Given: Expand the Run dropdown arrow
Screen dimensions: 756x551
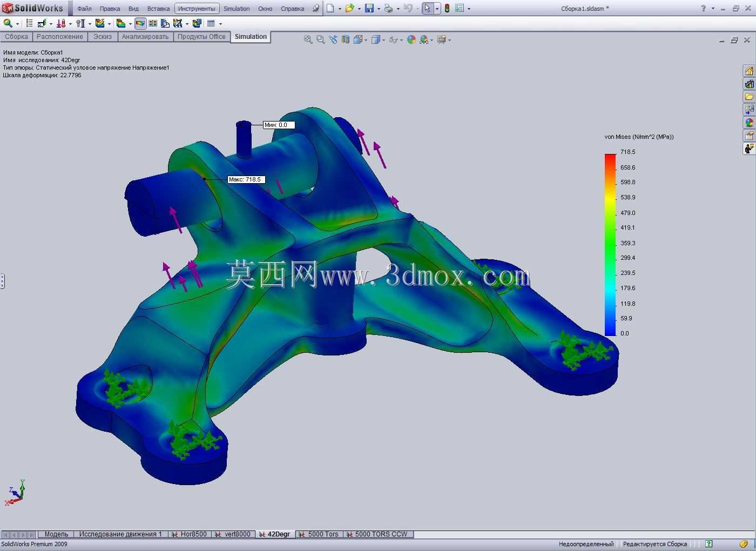Looking at the screenshot, I should [109, 24].
